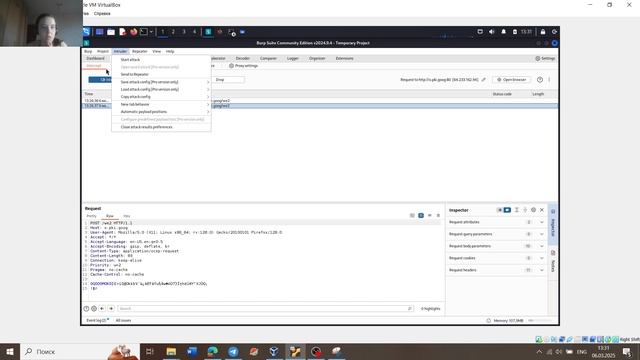The image size is (640, 360).
Task: Click the session power icon in Kali panel
Action: pos(554,31)
